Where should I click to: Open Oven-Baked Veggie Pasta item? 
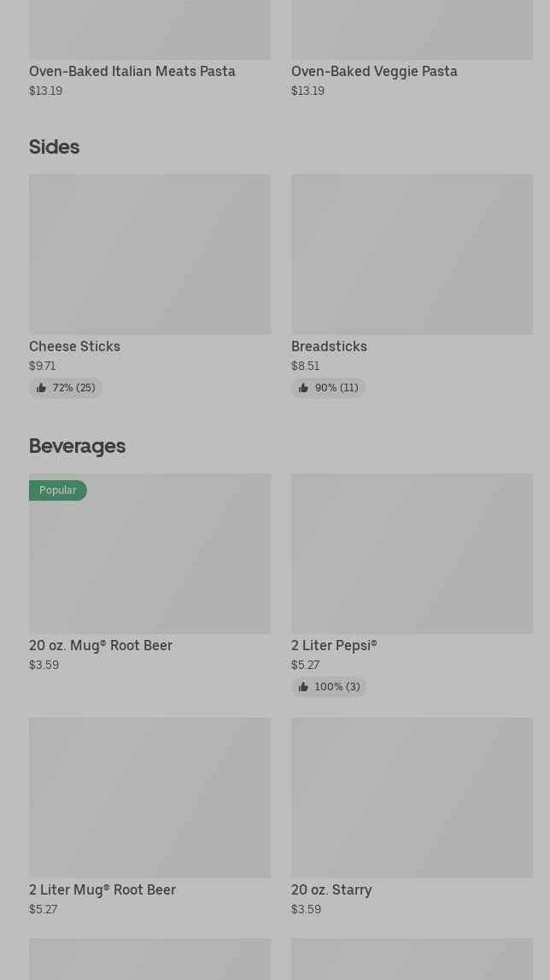[374, 72]
